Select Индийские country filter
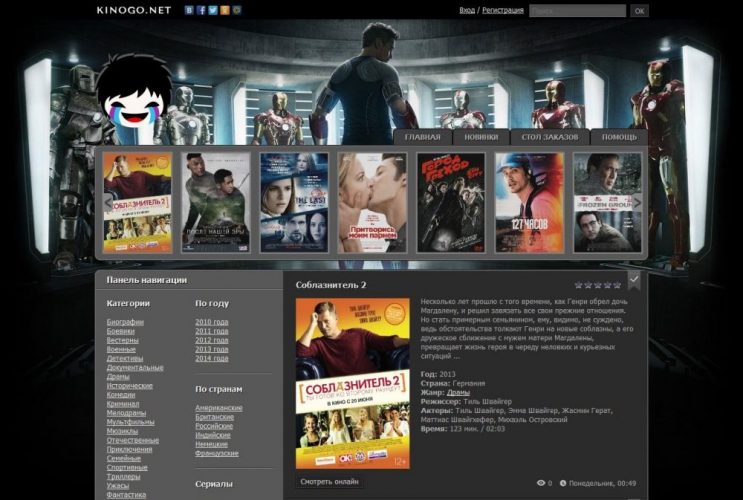 click(213, 435)
